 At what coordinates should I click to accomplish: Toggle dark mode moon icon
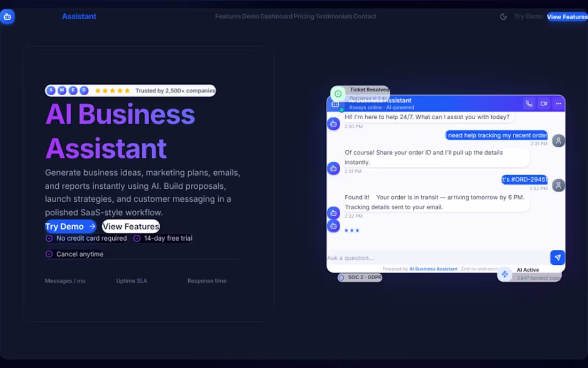504,17
